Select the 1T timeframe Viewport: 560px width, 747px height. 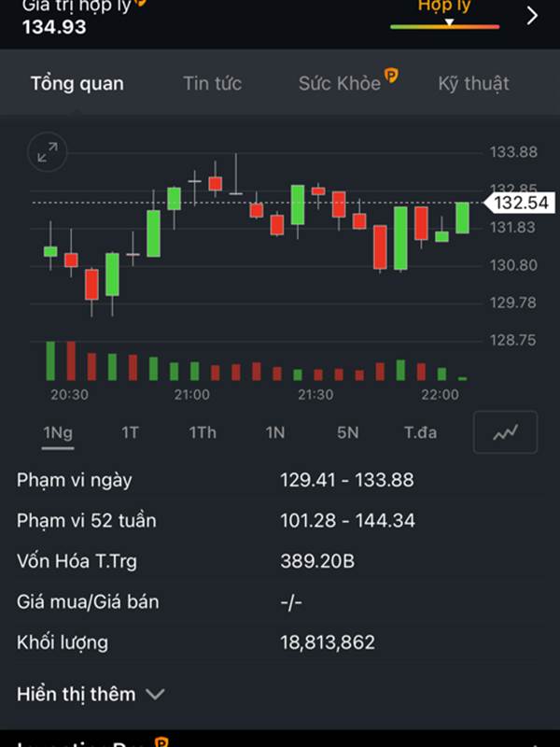point(130,432)
